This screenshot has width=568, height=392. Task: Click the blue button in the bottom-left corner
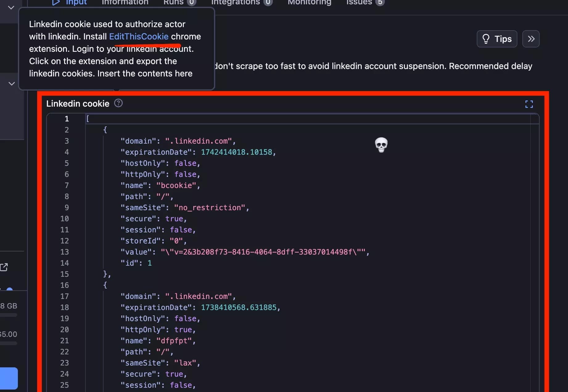point(9,378)
